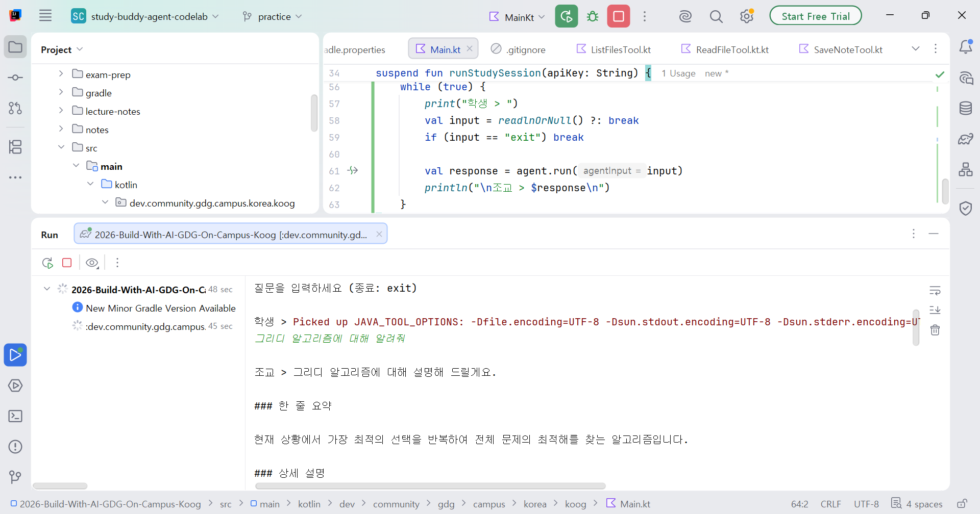This screenshot has width=980, height=514.
Task: Close the Main.kt tab
Action: 470,49
